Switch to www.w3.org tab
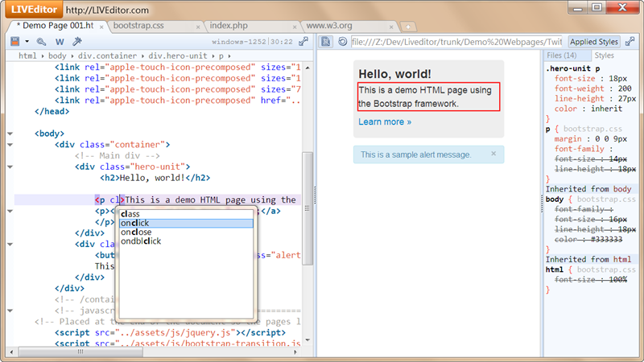This screenshot has height=362, width=644. (329, 26)
